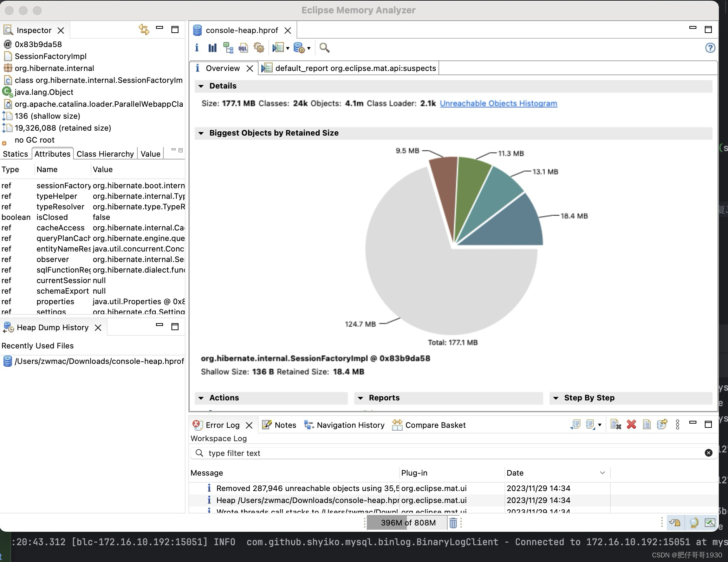Switch to the Statics tab

[15, 154]
